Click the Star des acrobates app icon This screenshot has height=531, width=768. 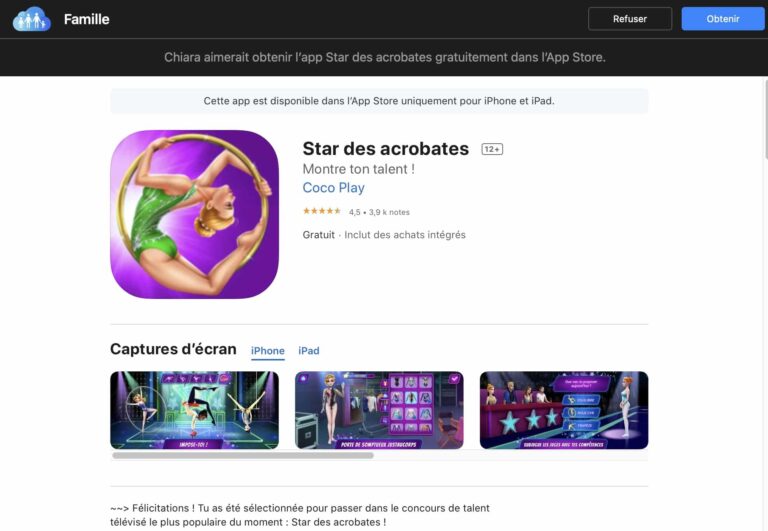click(194, 214)
